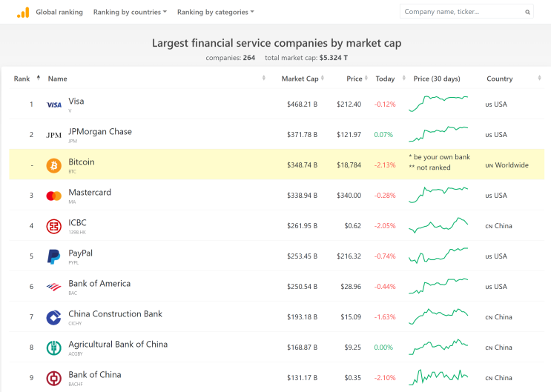Focus the Company name, ticker search field
Viewport: 551px width, 392px height.
click(x=462, y=12)
